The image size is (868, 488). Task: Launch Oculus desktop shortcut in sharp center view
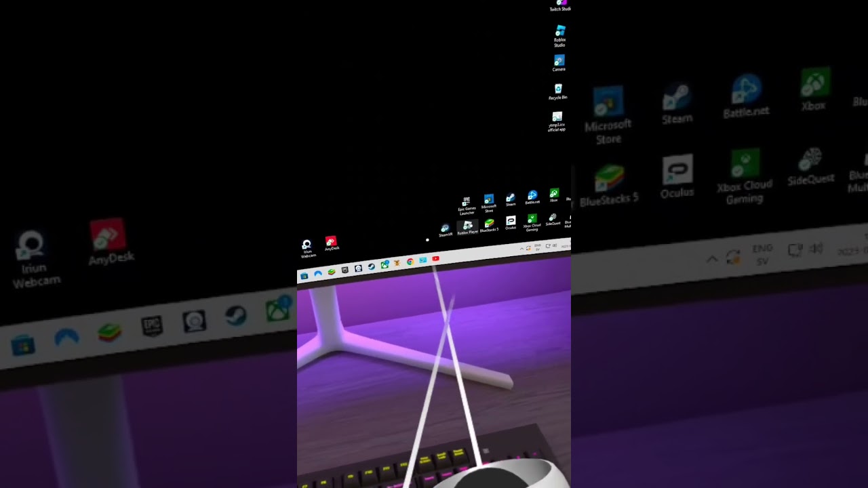point(511,223)
